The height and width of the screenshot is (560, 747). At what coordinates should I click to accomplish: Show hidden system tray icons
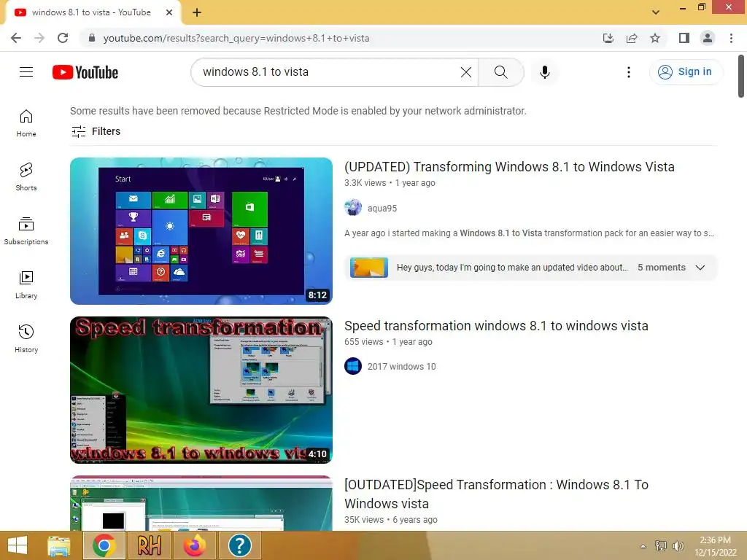click(x=643, y=546)
